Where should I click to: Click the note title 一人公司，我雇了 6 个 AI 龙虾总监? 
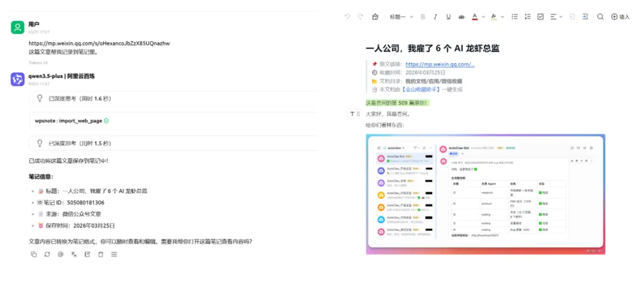(x=432, y=48)
